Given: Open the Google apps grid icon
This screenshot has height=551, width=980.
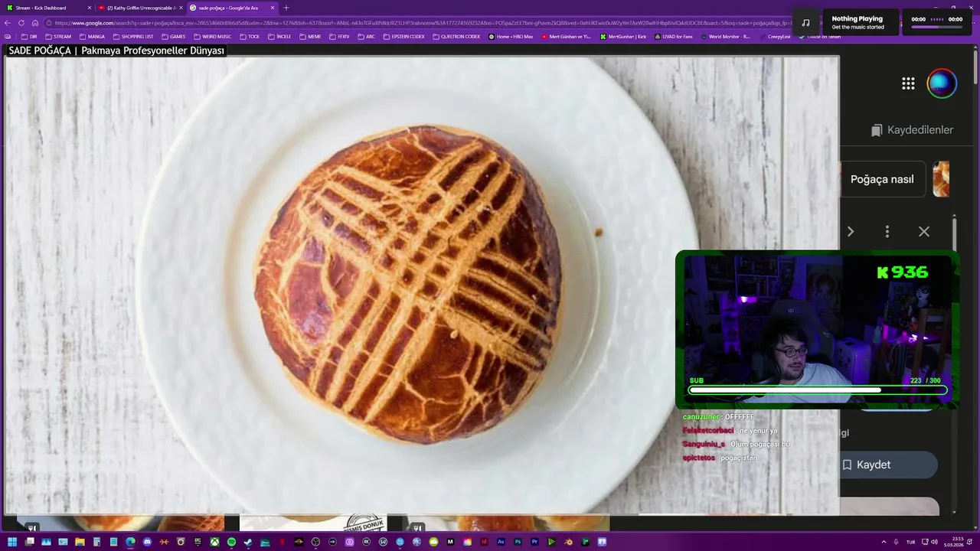Looking at the screenshot, I should point(908,83).
